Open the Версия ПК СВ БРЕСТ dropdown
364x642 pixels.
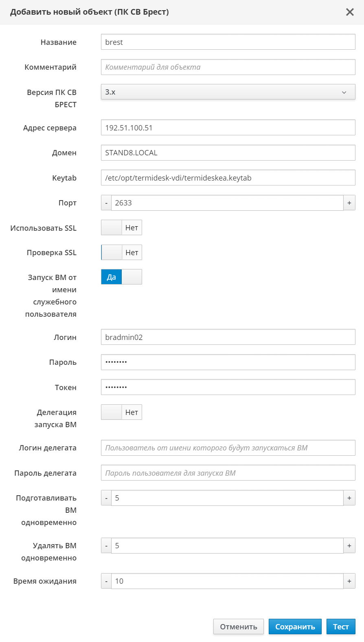click(228, 92)
